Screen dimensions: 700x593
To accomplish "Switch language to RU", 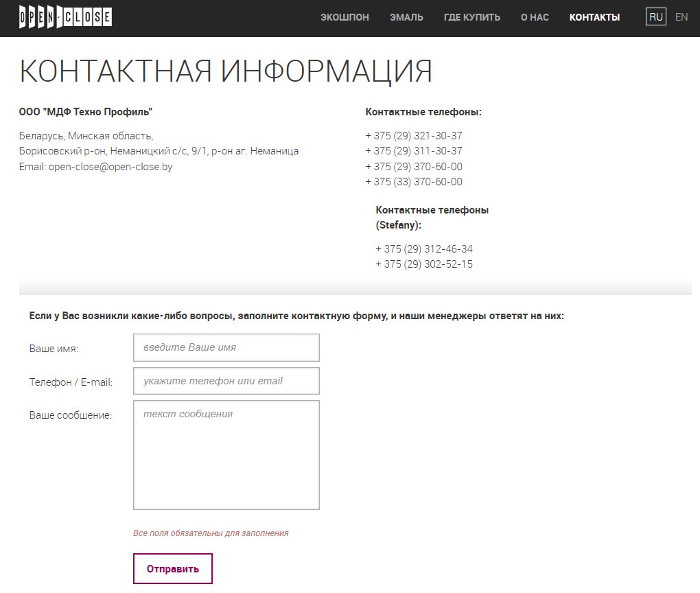I will pos(656,17).
